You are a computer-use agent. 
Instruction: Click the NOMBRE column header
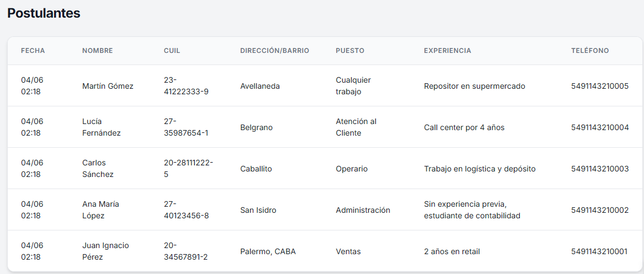[x=97, y=51]
